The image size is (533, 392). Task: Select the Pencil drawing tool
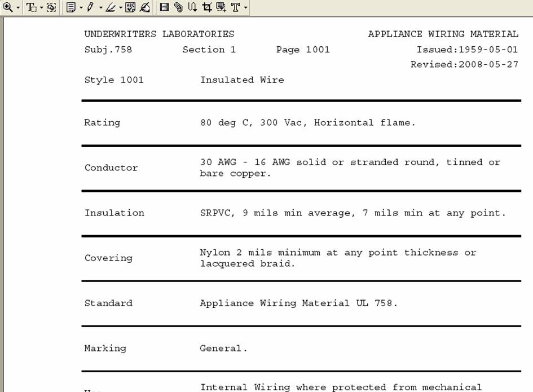pyautogui.click(x=90, y=7)
